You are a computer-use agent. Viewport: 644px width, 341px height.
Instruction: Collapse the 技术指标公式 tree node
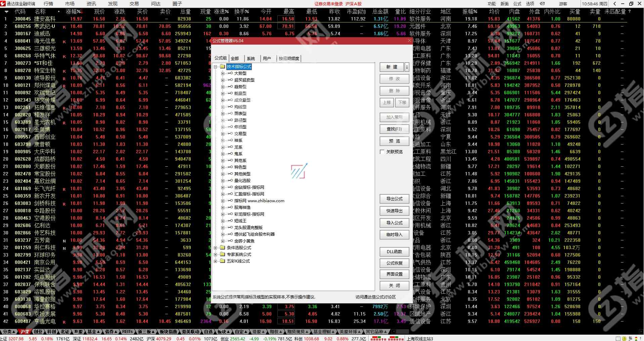pyautogui.click(x=216, y=67)
